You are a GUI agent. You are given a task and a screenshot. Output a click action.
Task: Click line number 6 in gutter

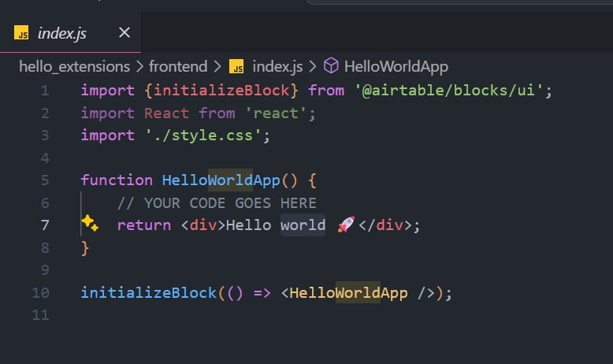pos(45,203)
